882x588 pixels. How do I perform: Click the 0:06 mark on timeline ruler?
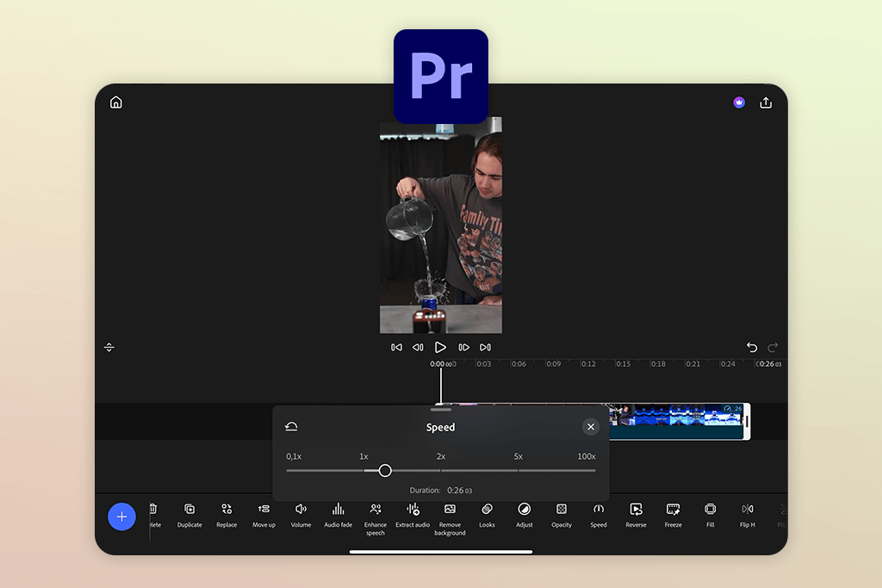(x=519, y=363)
